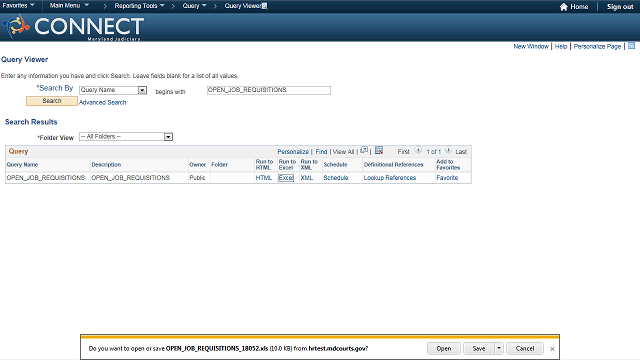
Task: Click Personalize Page link
Action: pos(597,47)
